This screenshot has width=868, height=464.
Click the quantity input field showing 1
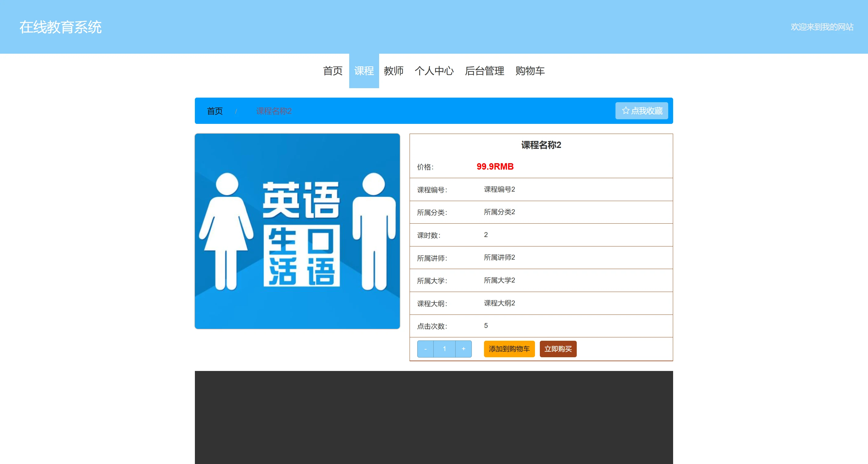[444, 349]
